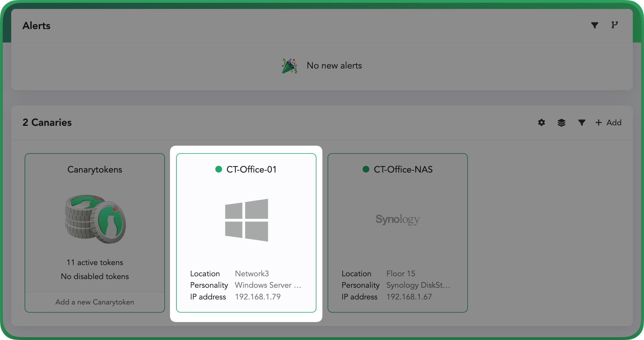This screenshot has height=340, width=644.
Task: Click the CT-Office-NAS green status dot
Action: click(x=366, y=169)
